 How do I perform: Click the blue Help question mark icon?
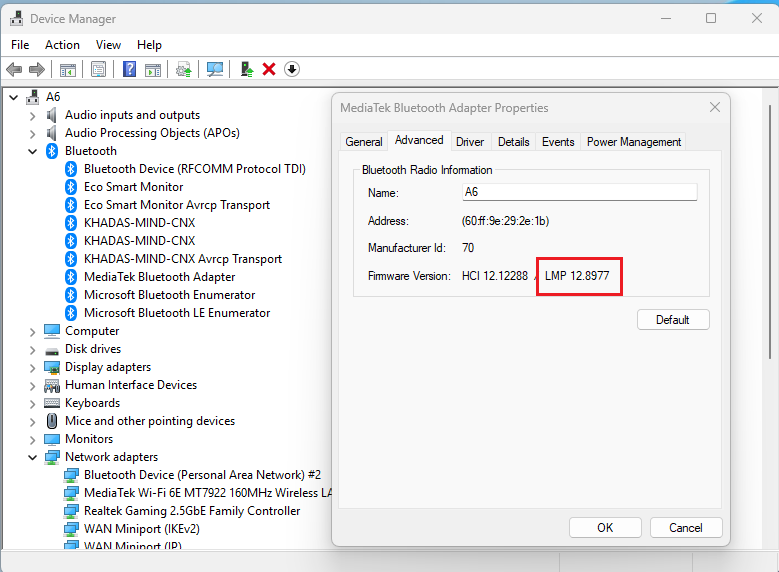pyautogui.click(x=129, y=69)
